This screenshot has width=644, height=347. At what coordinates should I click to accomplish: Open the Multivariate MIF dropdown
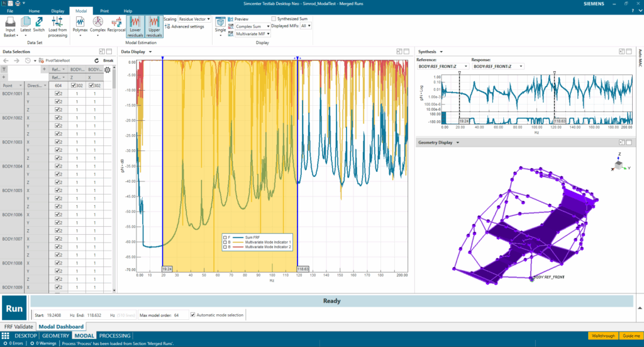(252, 34)
